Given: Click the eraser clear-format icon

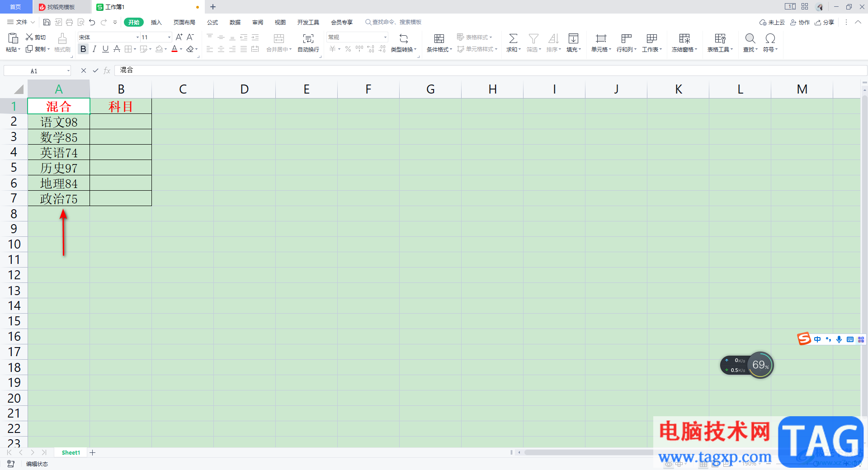Looking at the screenshot, I should [190, 49].
